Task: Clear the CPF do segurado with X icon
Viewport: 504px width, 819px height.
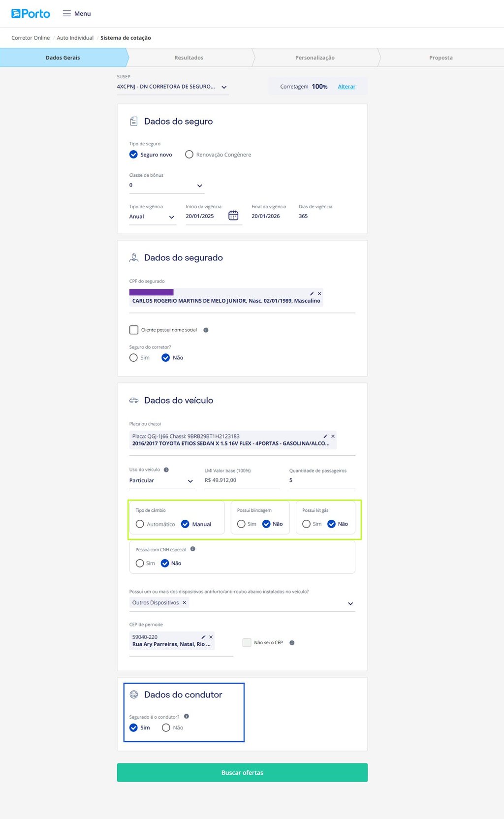Action: (x=319, y=294)
